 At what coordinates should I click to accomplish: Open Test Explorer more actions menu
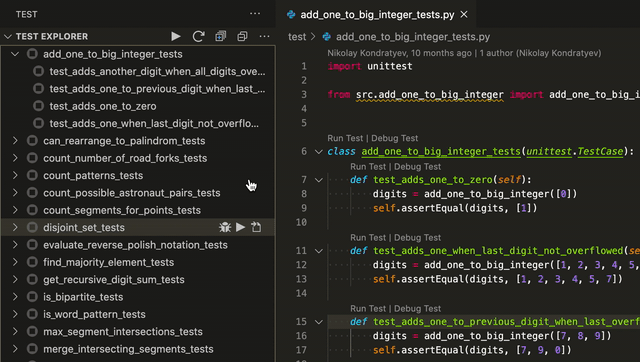(264, 36)
